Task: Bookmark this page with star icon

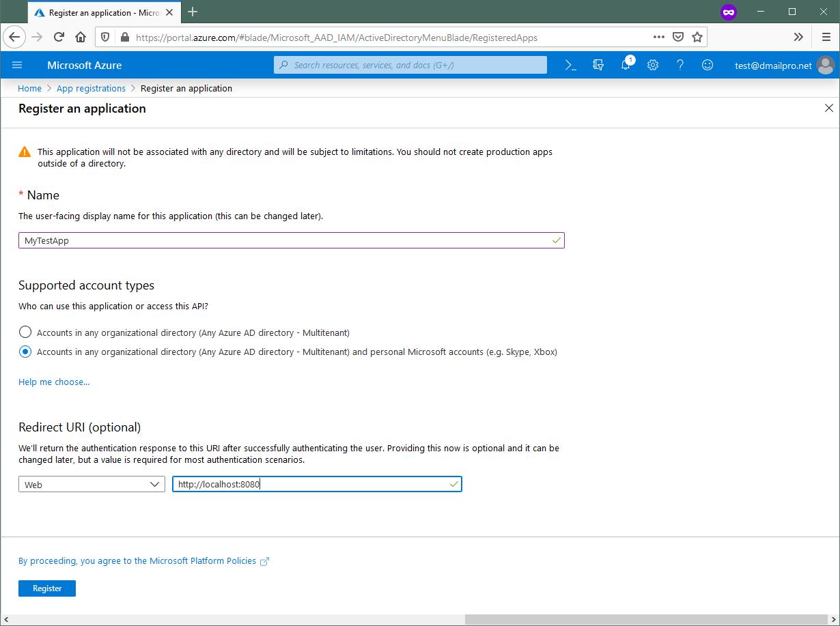Action: pyautogui.click(x=697, y=37)
